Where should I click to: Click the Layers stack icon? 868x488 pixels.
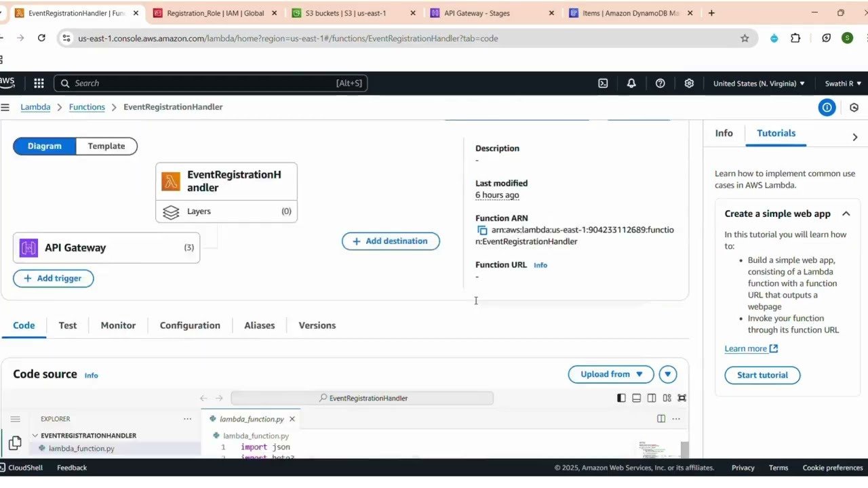click(x=171, y=212)
